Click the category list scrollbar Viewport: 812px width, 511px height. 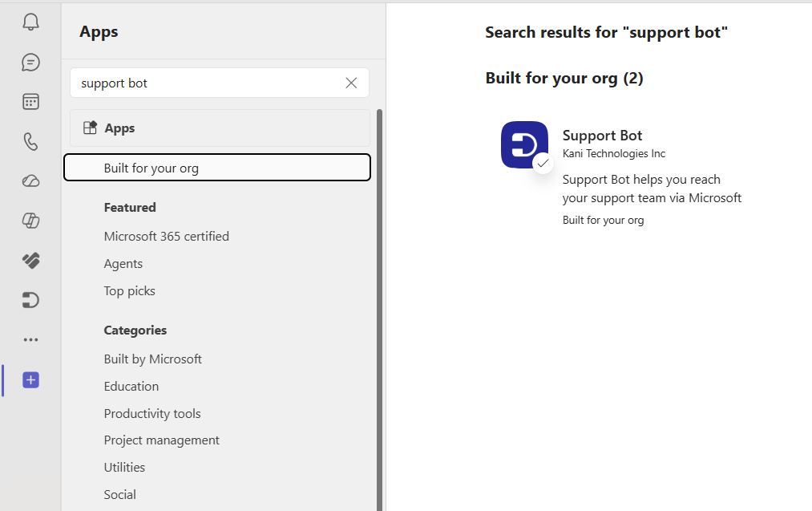click(x=380, y=310)
